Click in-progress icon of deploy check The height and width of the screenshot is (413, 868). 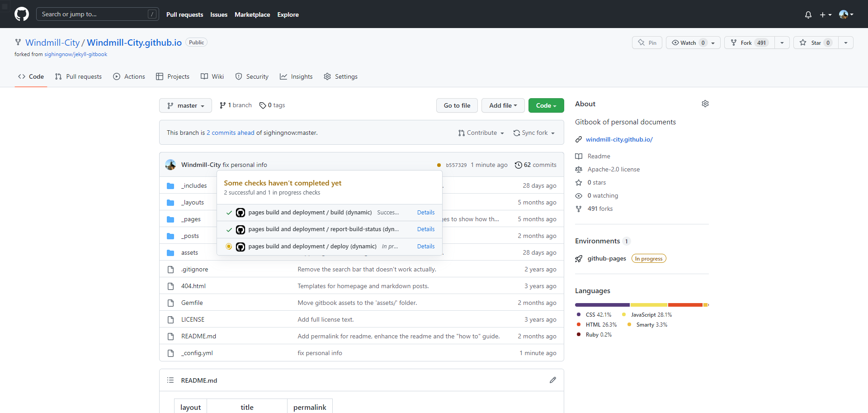[229, 247]
